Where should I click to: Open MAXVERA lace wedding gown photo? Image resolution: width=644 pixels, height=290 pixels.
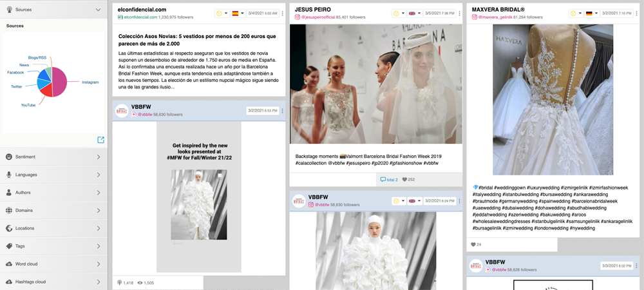click(553, 100)
